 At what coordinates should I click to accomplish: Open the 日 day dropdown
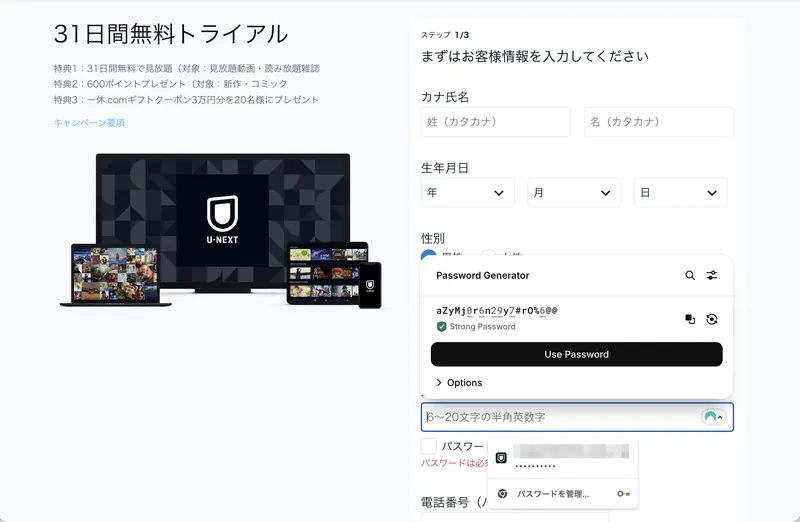pos(681,192)
